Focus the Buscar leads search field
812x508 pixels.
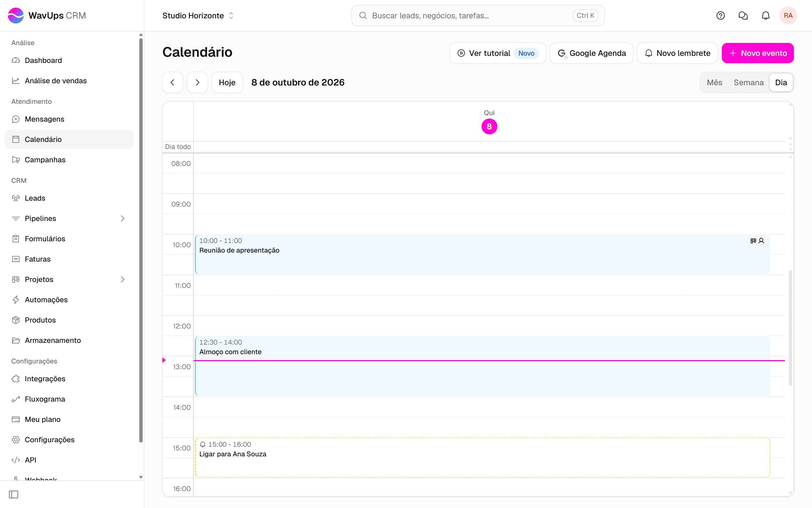click(478, 16)
